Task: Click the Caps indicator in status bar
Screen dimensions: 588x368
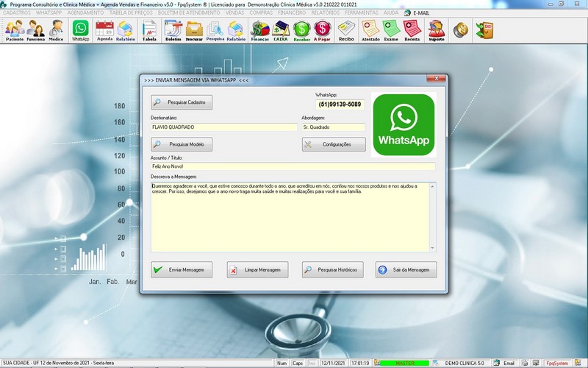Action: [298, 363]
